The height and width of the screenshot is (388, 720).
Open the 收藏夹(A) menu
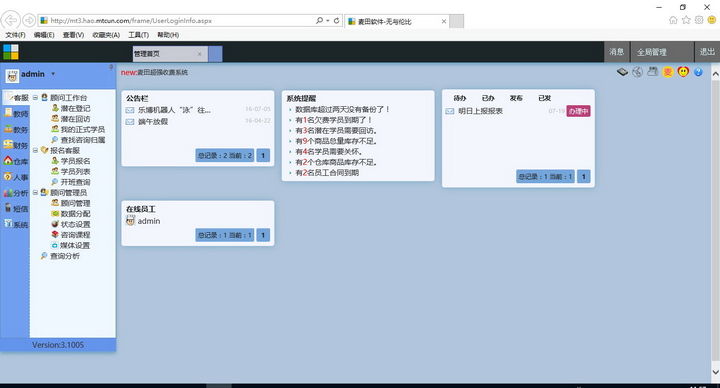106,35
